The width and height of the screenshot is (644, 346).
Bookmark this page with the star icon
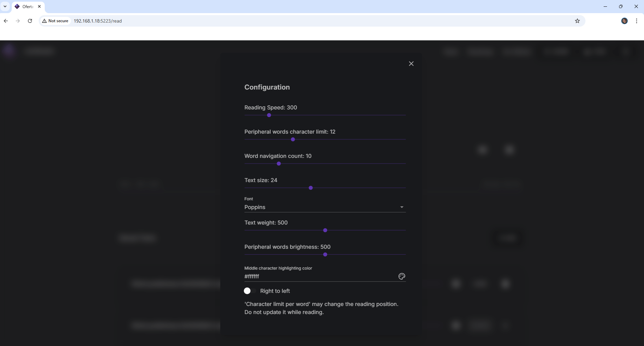point(577,21)
